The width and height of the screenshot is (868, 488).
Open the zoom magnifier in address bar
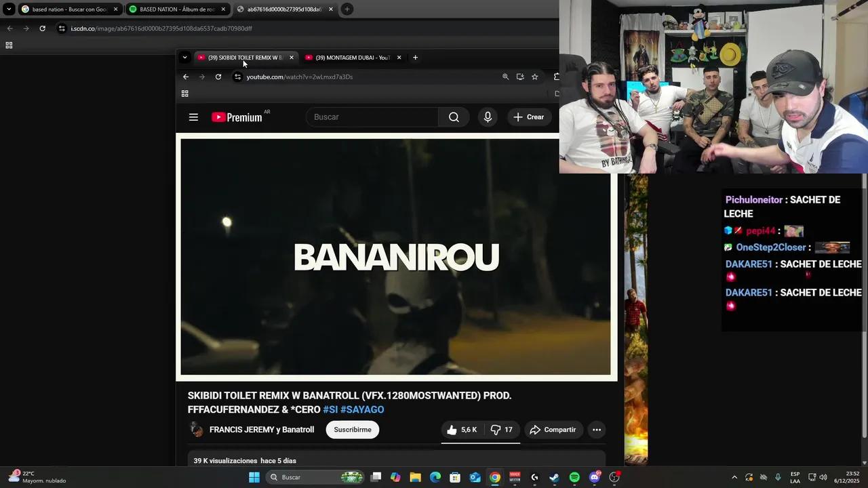[x=505, y=77]
